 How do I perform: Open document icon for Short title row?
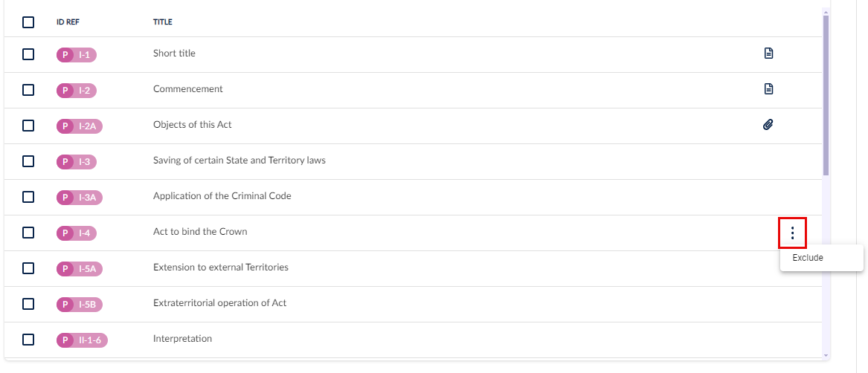coord(768,53)
